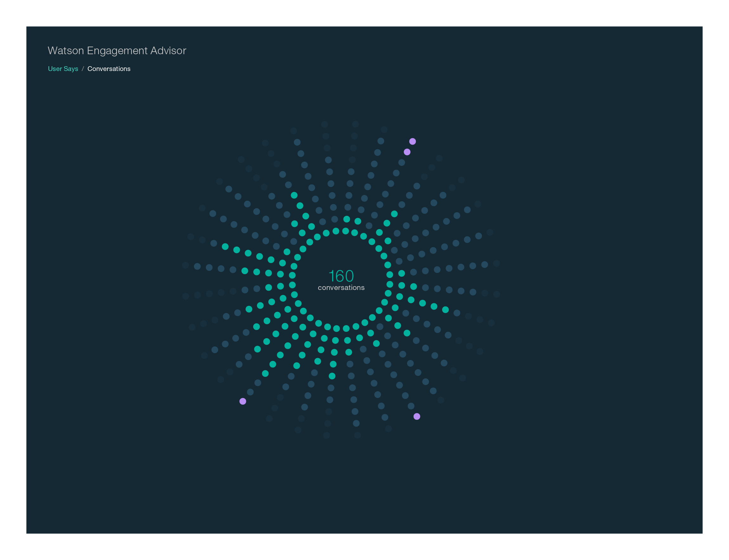Click the Watson Engagement Advisor title

[x=117, y=51]
